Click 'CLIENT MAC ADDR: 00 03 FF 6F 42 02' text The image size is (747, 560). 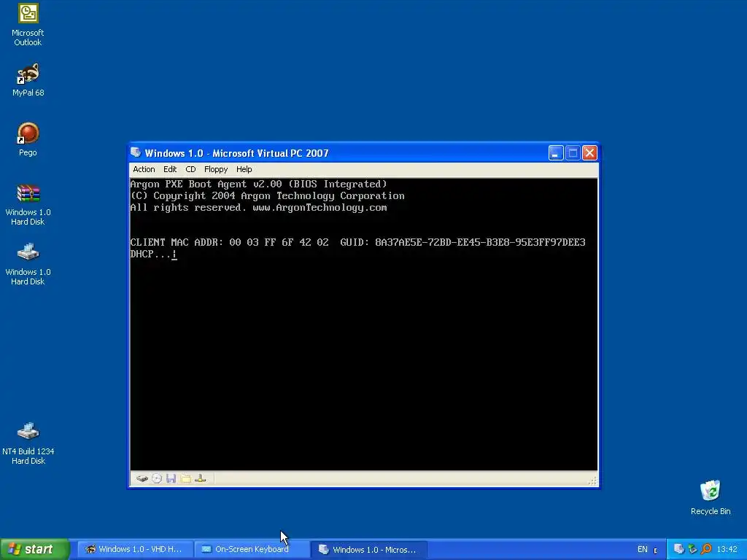(x=229, y=242)
